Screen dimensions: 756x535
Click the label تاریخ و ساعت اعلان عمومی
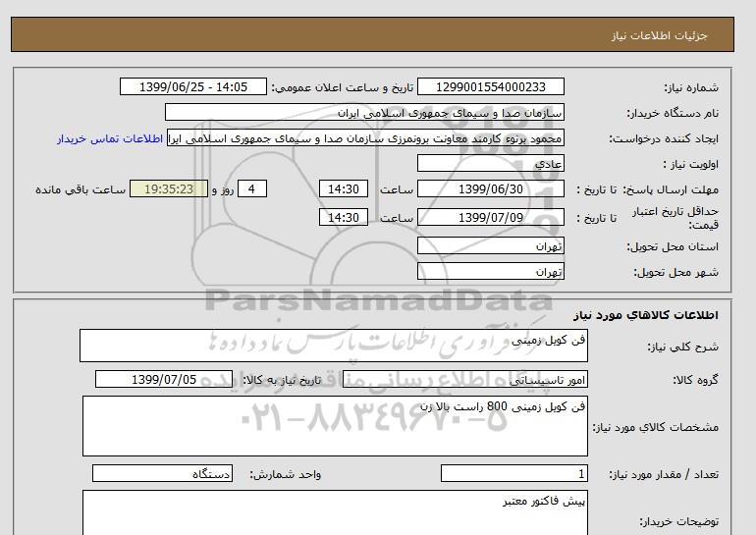coord(343,87)
